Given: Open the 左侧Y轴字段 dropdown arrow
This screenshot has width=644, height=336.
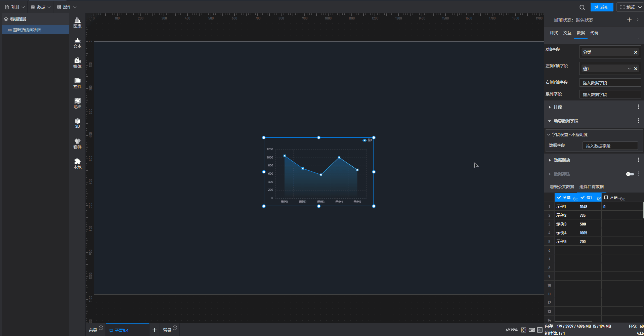Looking at the screenshot, I should [x=629, y=69].
